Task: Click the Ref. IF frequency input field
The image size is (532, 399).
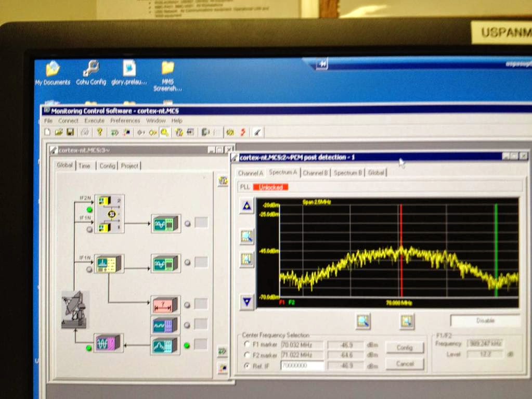Action: click(x=302, y=366)
